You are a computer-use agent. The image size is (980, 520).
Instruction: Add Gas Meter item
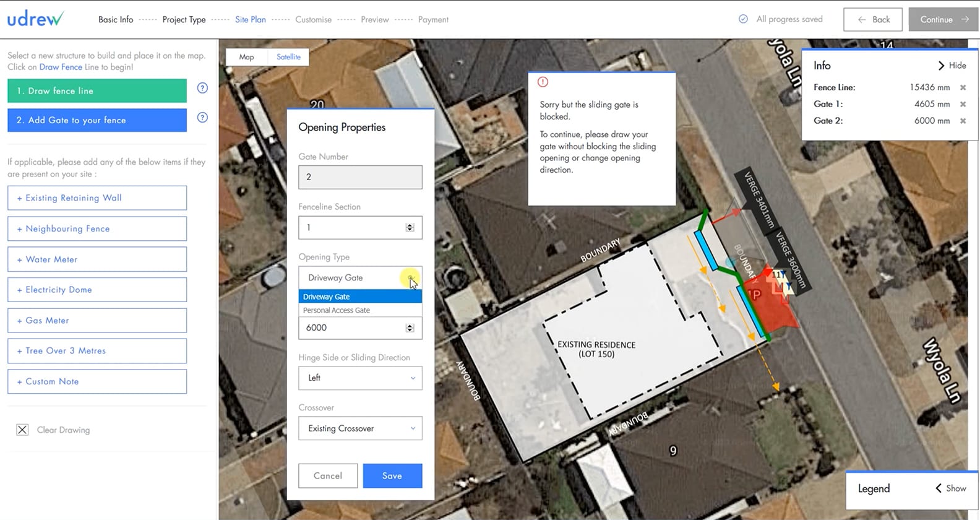click(x=97, y=320)
